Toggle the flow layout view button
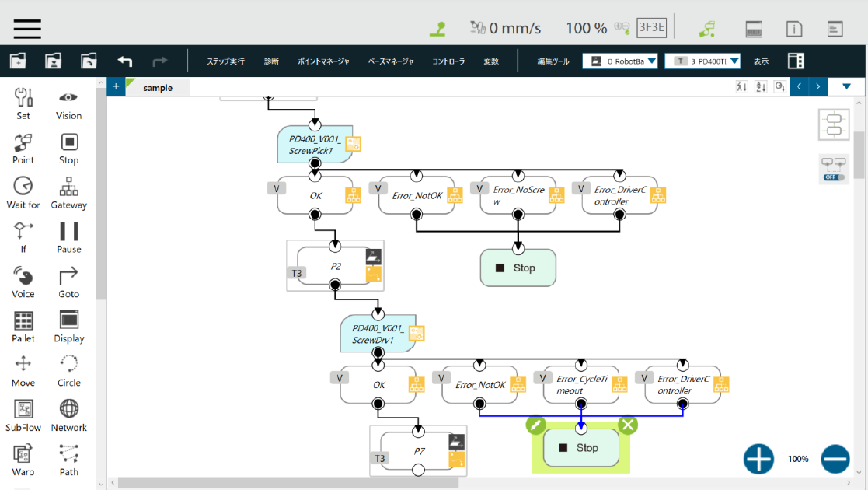Image resolution: width=868 pixels, height=490 pixels. click(834, 125)
